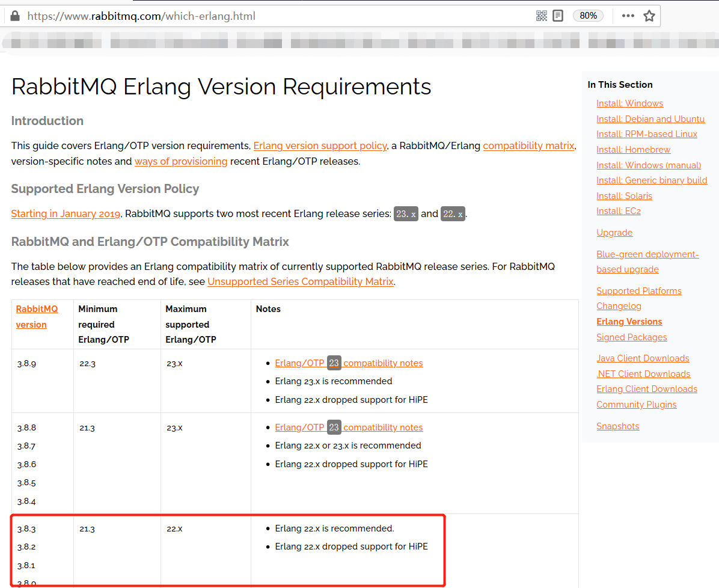Open the Erlang/OTP 23 compatibility notes

tap(349, 363)
